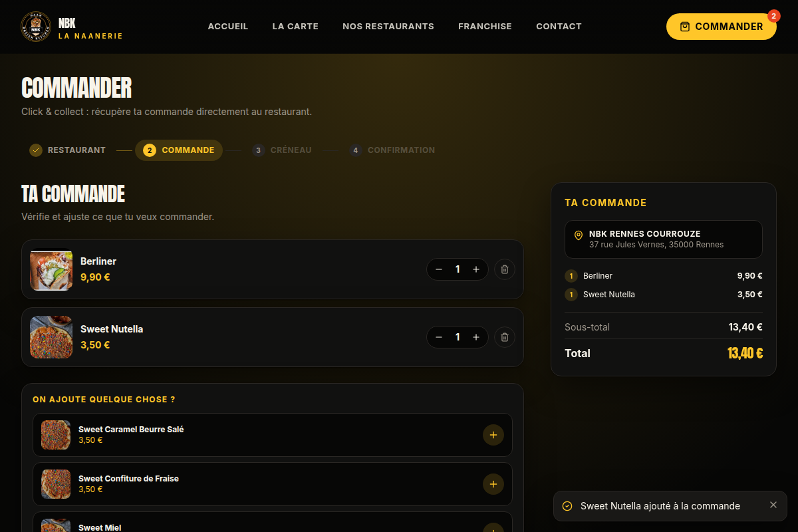The height and width of the screenshot is (532, 798).
Task: Increase Sweet Nutella quantity with plus
Action: (x=476, y=337)
